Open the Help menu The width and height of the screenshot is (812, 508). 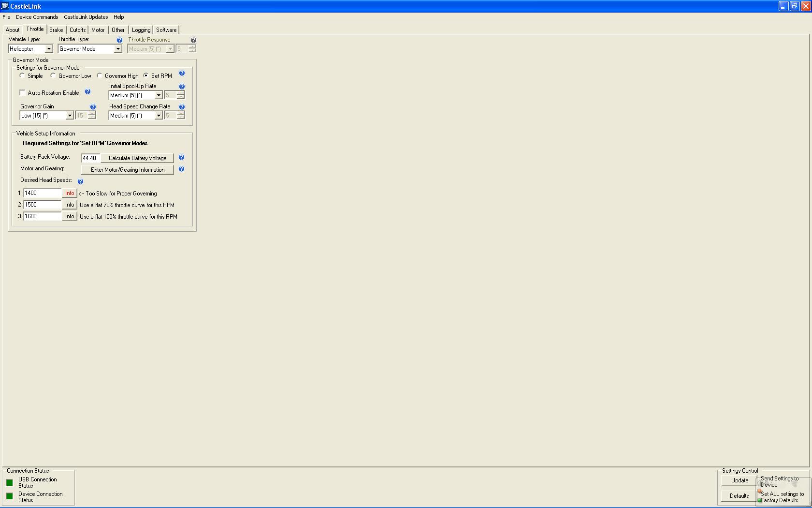[118, 17]
